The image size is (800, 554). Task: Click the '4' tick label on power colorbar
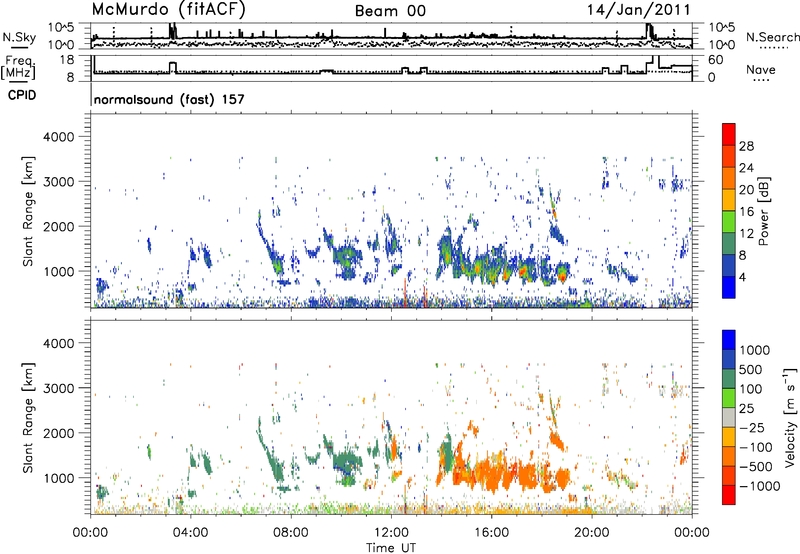(742, 278)
